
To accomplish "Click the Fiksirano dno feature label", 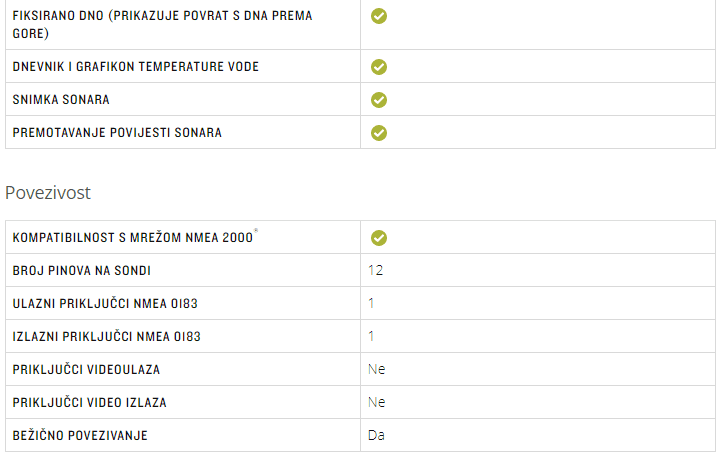I will (162, 24).
